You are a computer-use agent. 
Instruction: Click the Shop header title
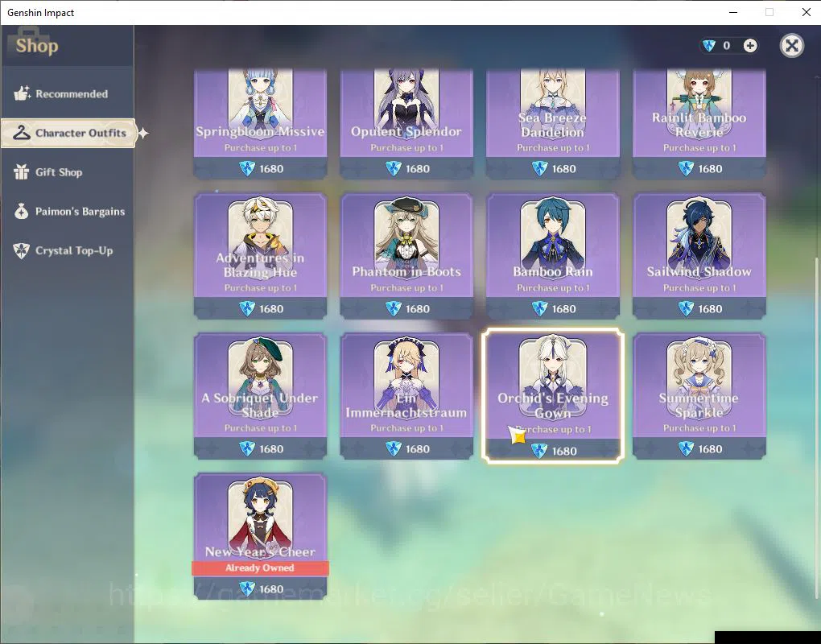(37, 46)
